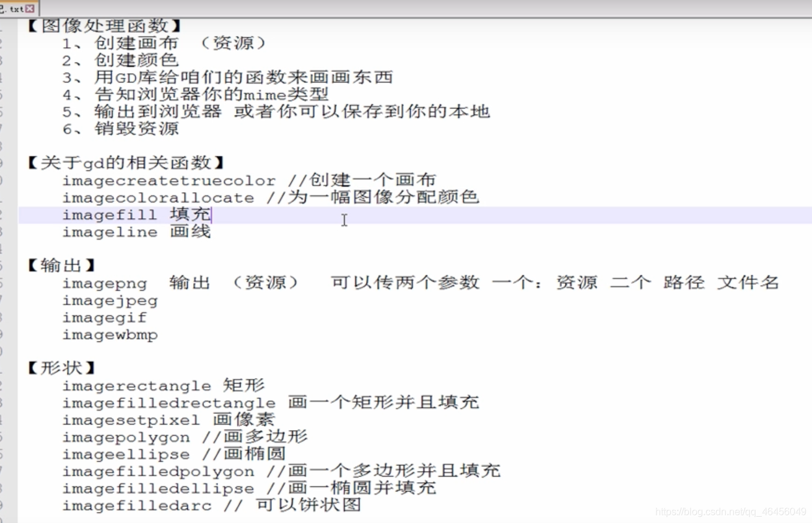
Task: Click the word imagefilledrectangle
Action: (x=168, y=403)
